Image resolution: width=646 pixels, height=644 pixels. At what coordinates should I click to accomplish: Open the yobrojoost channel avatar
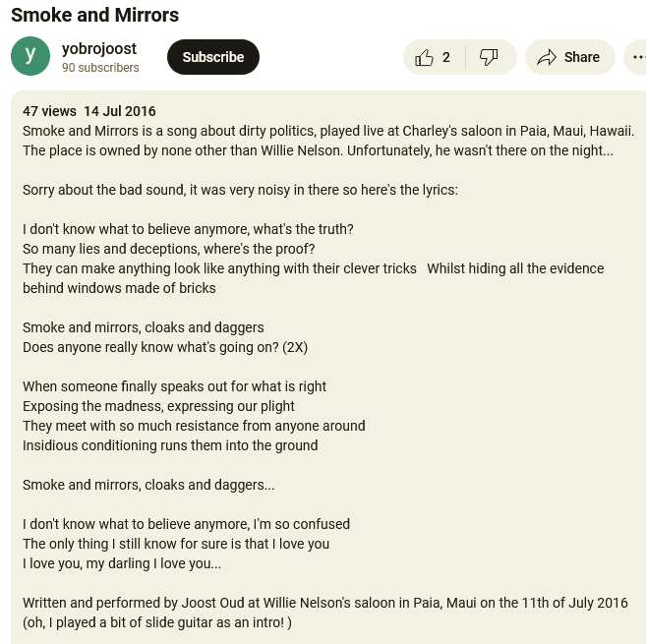pyautogui.click(x=30, y=57)
